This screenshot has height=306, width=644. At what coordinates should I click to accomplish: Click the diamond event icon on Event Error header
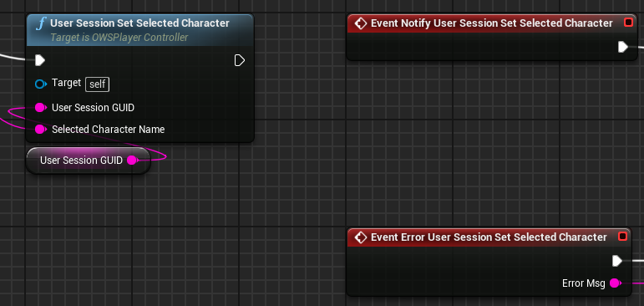tap(360, 237)
